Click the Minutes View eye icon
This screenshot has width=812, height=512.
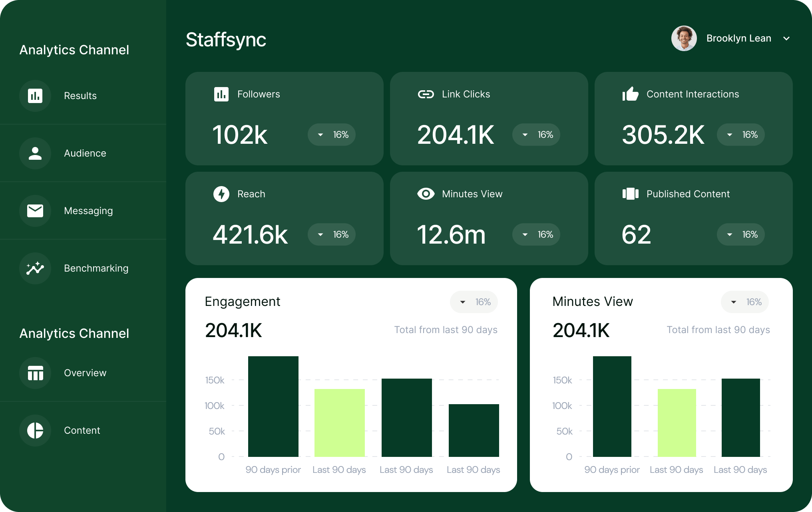coord(426,194)
